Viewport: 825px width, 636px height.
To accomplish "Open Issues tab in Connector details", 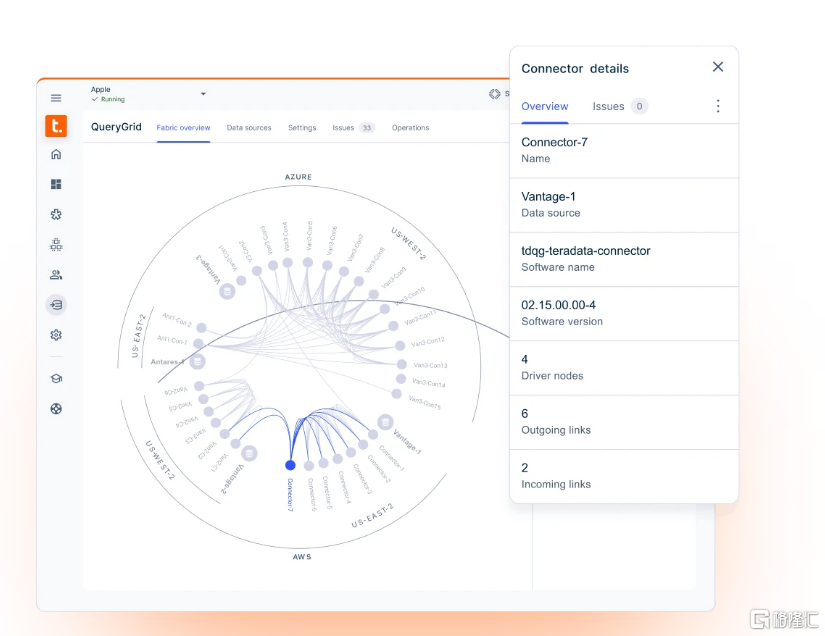I will click(619, 106).
